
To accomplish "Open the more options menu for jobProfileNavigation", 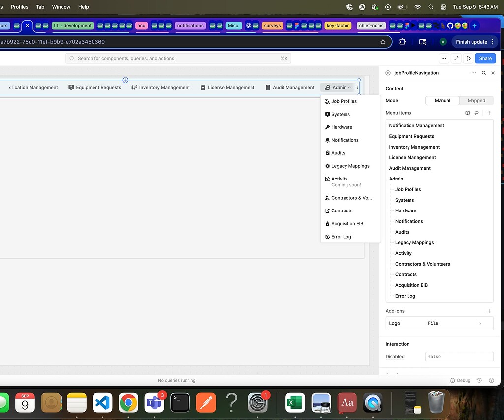I will tap(473, 73).
